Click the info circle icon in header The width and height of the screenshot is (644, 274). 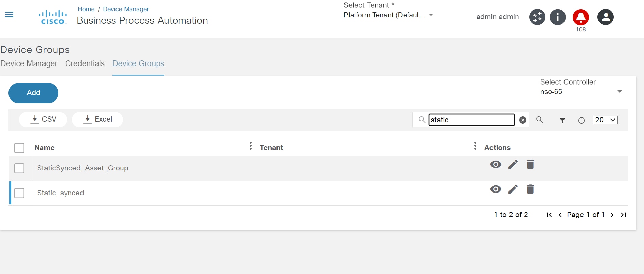(558, 17)
